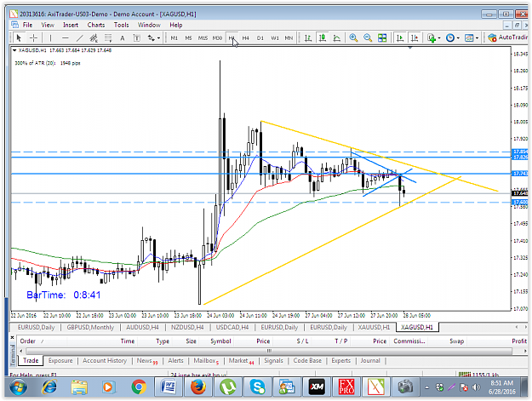Switch chart to D1 timeframe
532x401 pixels.
coord(260,38)
